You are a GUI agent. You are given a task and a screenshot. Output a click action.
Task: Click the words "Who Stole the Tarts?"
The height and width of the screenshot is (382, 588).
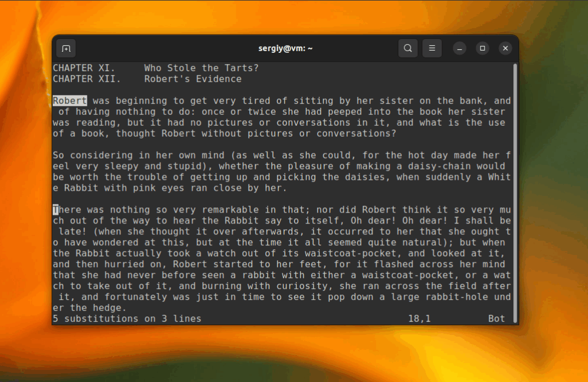click(x=202, y=68)
